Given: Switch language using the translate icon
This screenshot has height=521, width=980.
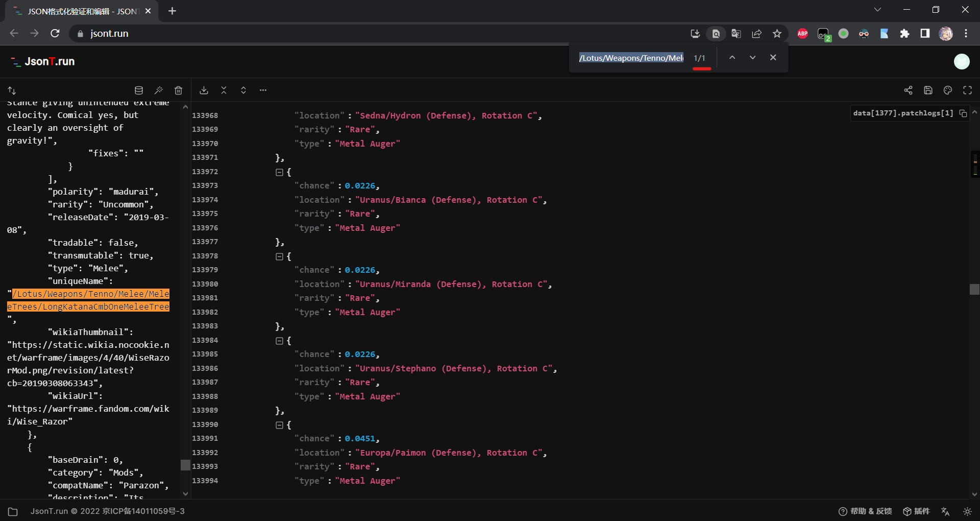Looking at the screenshot, I should coord(945,511).
